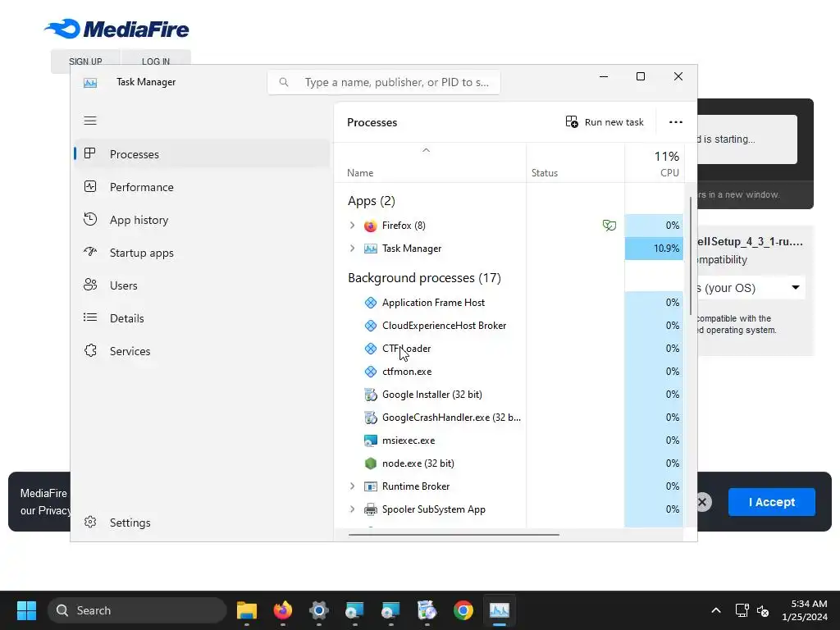840x630 pixels.
Task: Open the hamburger navigation menu in Task Manager
Action: (90, 121)
